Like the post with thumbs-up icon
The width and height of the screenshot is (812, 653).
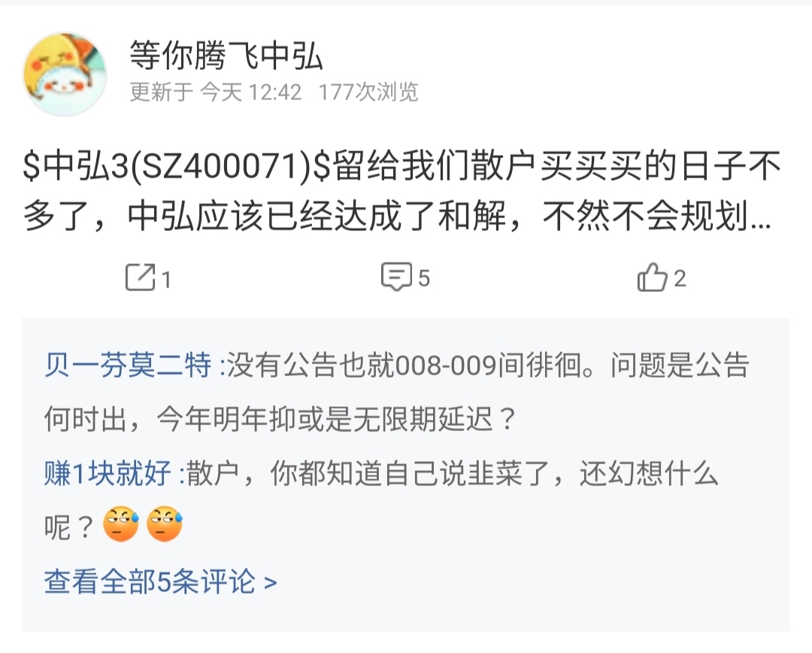652,278
